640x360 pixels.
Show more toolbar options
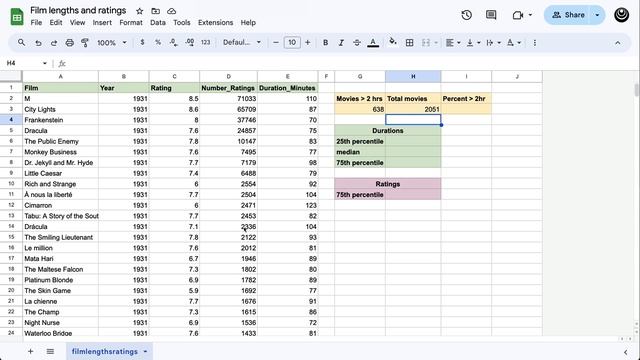click(535, 42)
